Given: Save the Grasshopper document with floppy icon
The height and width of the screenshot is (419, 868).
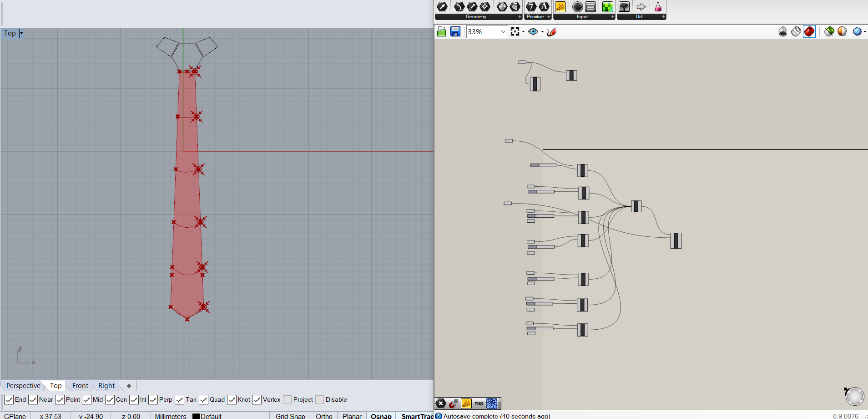Looking at the screenshot, I should coord(455,31).
